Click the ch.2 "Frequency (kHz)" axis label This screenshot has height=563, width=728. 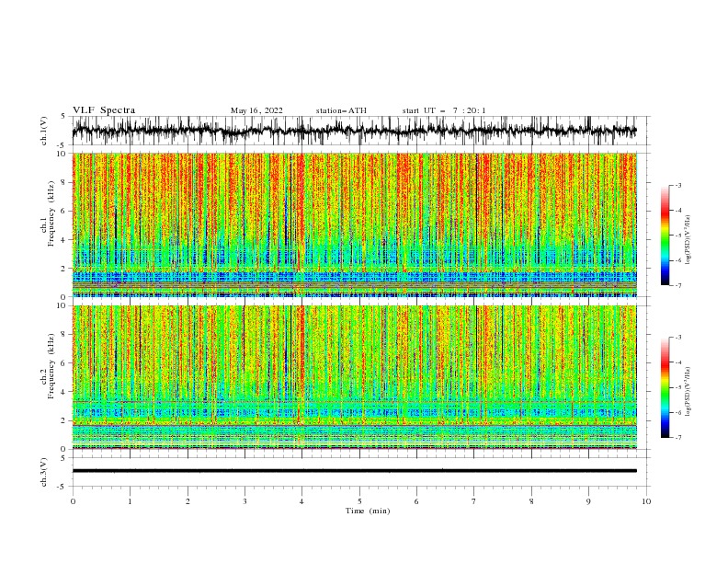51,366
